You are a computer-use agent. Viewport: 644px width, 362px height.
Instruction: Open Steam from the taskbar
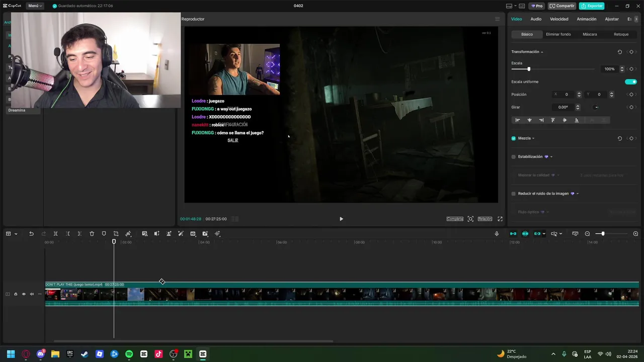coord(85,354)
